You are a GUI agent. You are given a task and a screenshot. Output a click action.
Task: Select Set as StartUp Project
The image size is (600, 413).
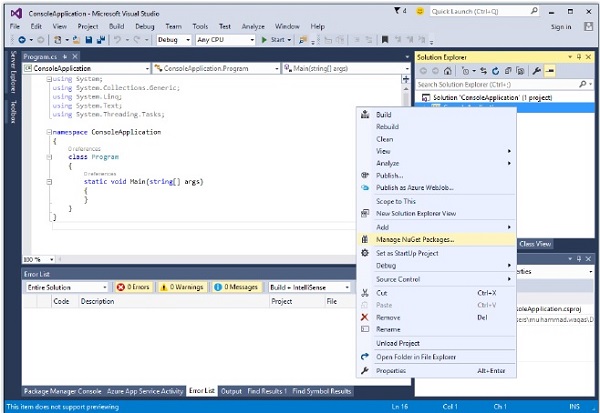point(436,253)
